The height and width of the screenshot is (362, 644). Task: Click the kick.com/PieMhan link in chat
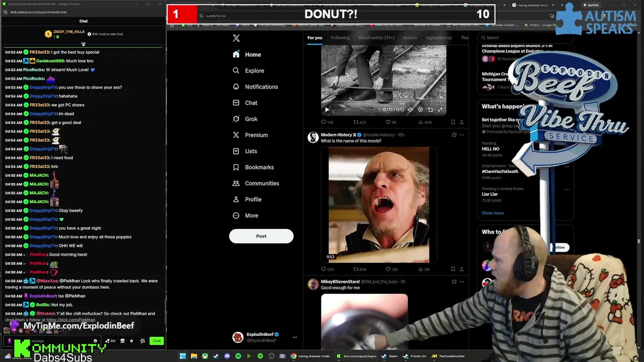click(70, 320)
